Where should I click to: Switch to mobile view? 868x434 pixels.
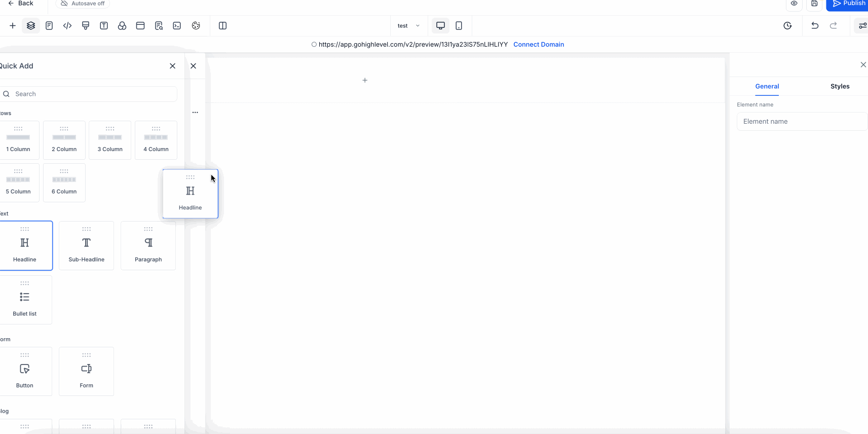pos(459,26)
